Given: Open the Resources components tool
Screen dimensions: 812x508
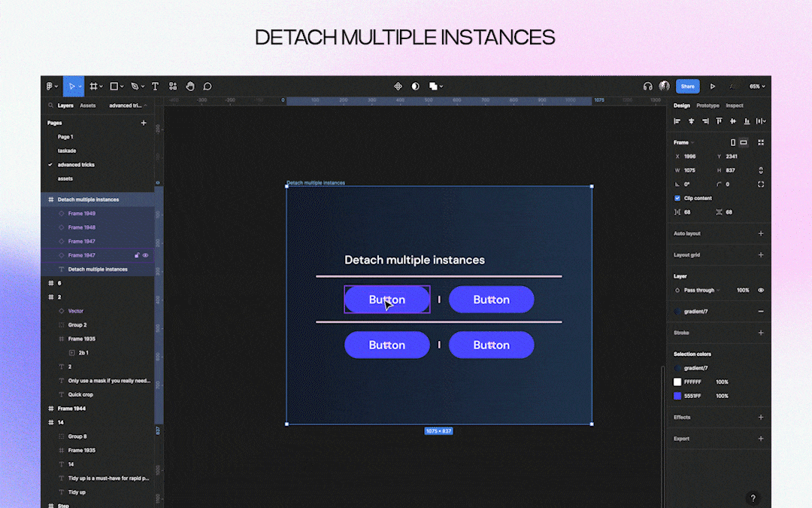Looking at the screenshot, I should click(173, 87).
